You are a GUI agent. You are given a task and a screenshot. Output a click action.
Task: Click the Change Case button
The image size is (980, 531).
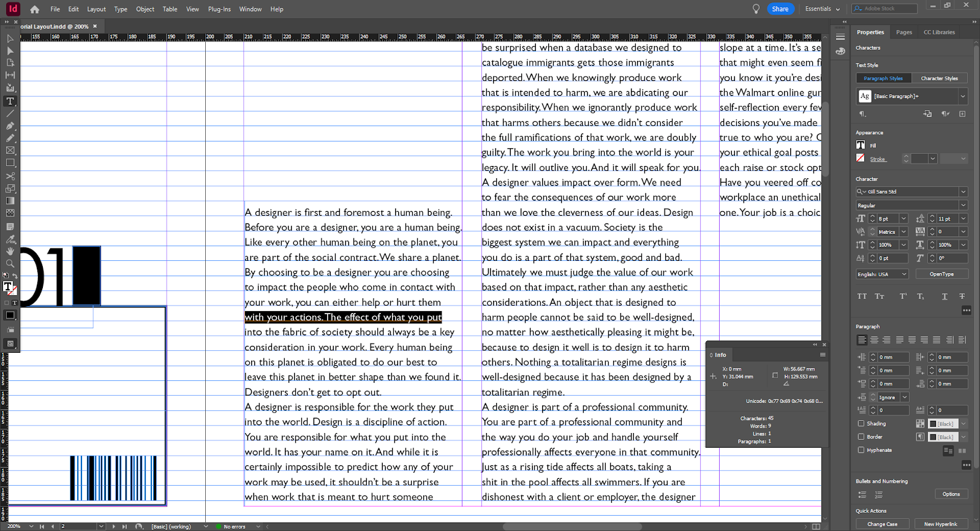click(x=882, y=524)
